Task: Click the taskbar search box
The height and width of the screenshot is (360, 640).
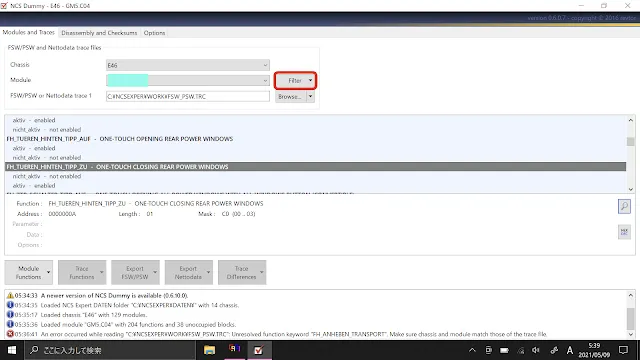Action: click(x=110, y=350)
